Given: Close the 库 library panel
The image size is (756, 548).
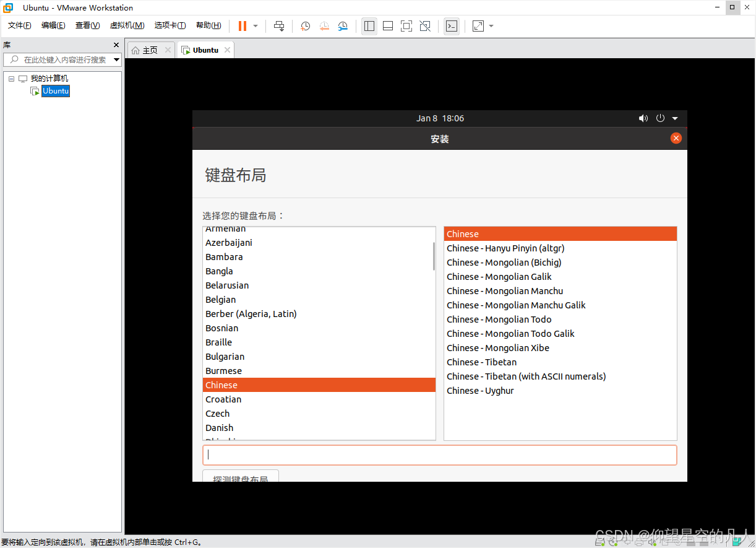Looking at the screenshot, I should coord(116,45).
